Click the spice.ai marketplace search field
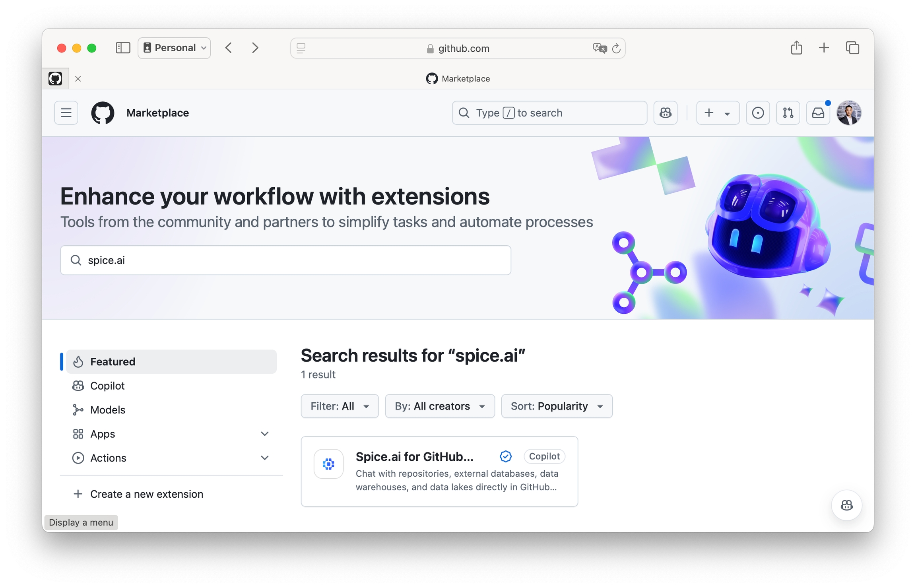This screenshot has height=588, width=916. click(285, 260)
